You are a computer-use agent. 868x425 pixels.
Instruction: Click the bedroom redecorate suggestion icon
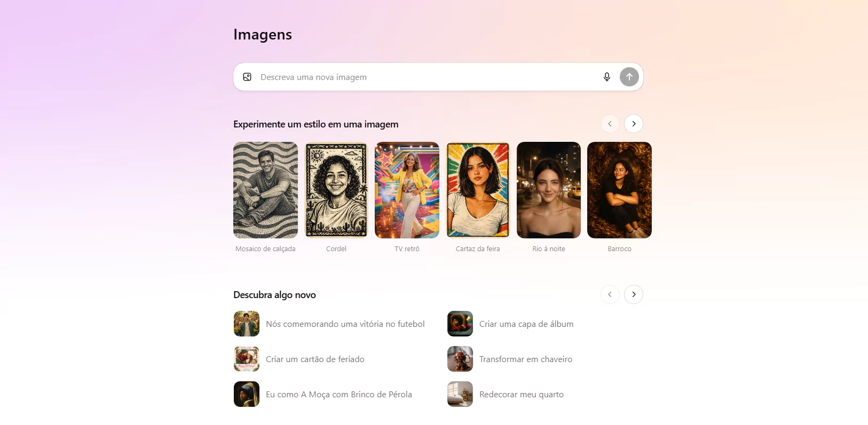460,394
